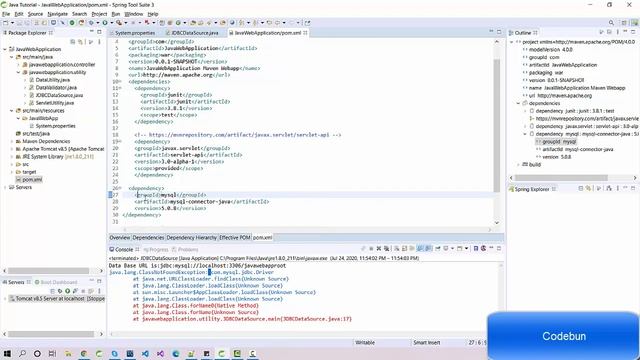The height and width of the screenshot is (360, 640).
Task: Open File Explorer from taskbar
Action: [68, 353]
